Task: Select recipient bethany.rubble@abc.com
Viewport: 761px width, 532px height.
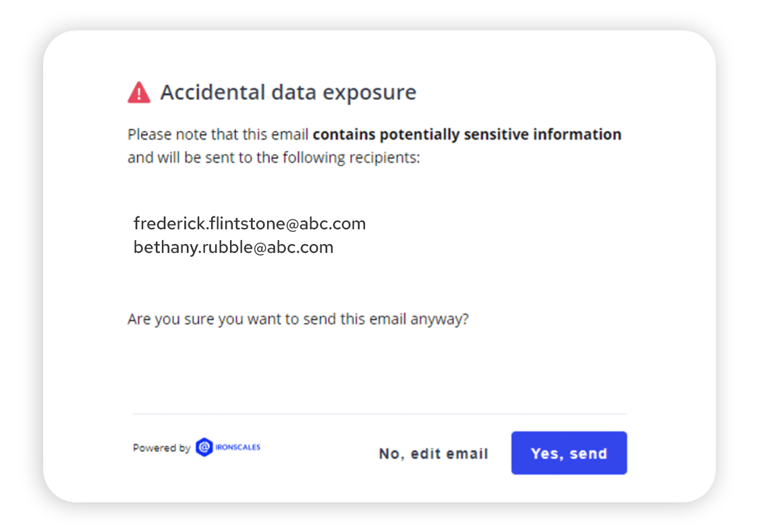Action: 233,247
